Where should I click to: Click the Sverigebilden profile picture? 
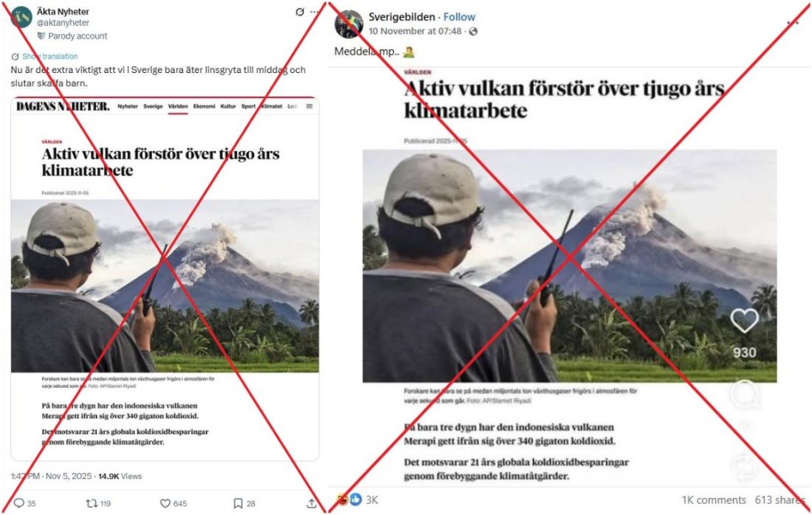click(x=348, y=24)
